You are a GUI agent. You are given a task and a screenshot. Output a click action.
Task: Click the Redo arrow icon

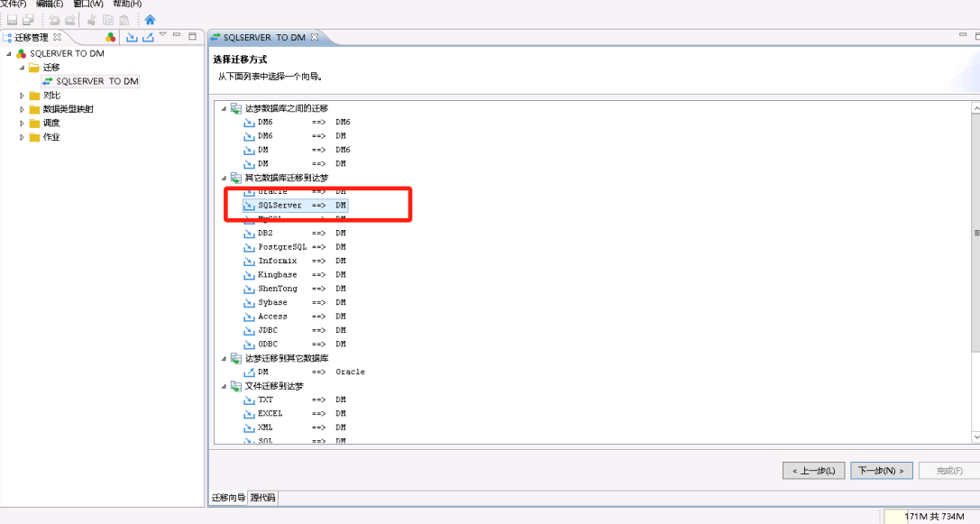[70, 20]
